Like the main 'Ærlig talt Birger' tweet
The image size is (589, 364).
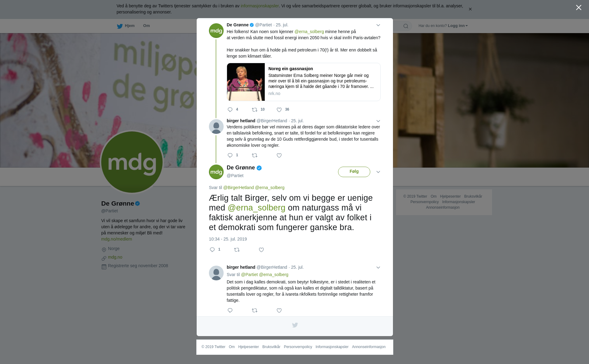[261, 250]
